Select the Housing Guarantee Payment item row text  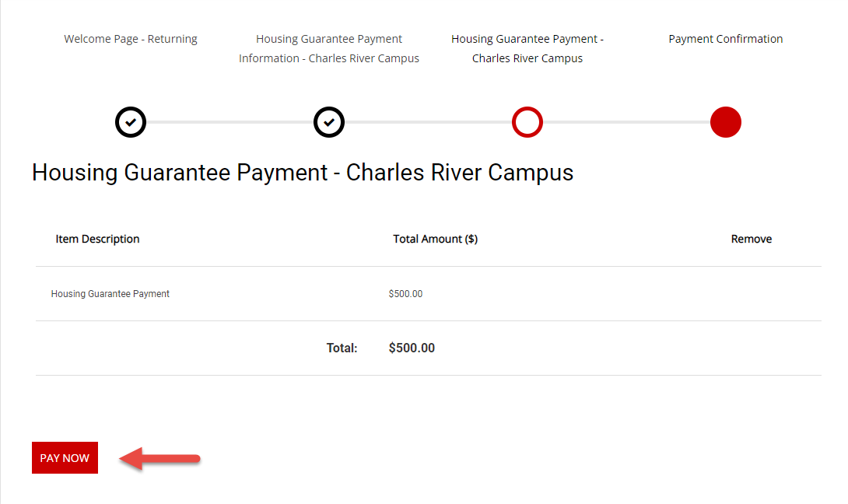pos(110,294)
